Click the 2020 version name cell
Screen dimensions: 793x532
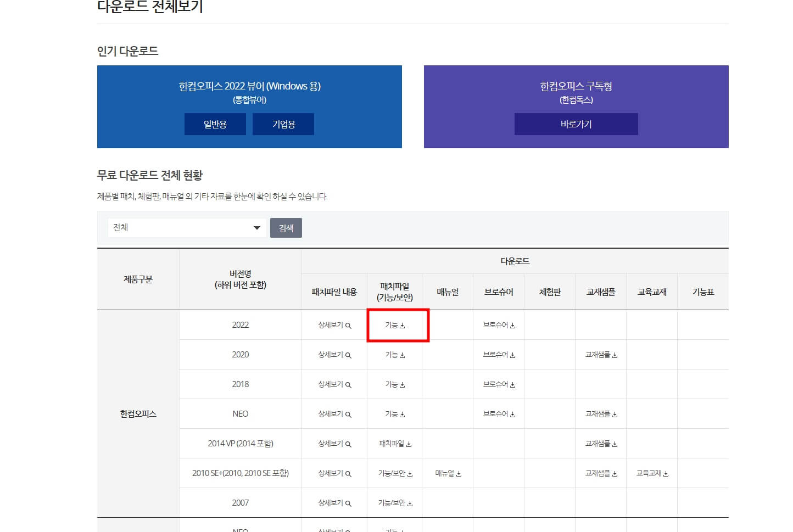[240, 355]
